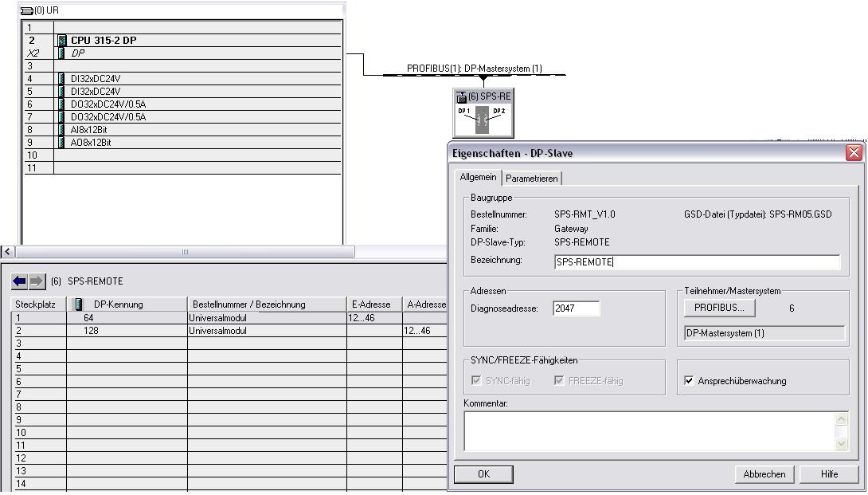Click the DP interface icon in row X2

[61, 53]
